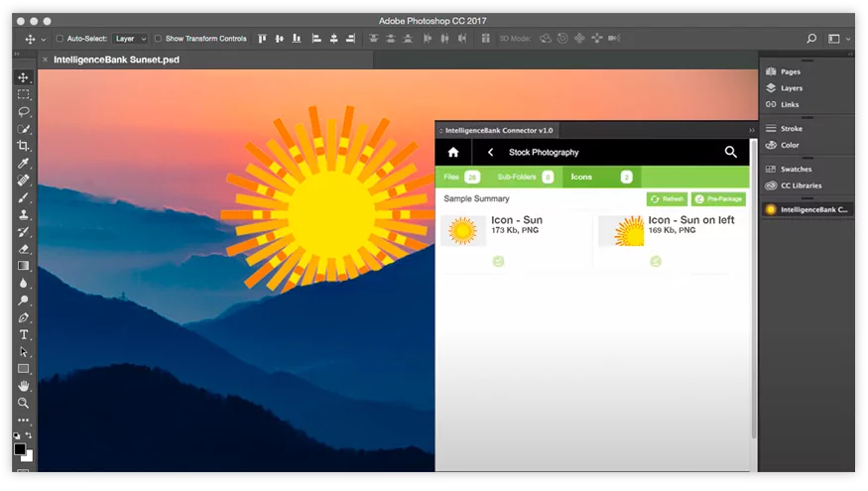868x491 pixels.
Task: Select the Rectangular Marquee tool
Action: point(23,94)
